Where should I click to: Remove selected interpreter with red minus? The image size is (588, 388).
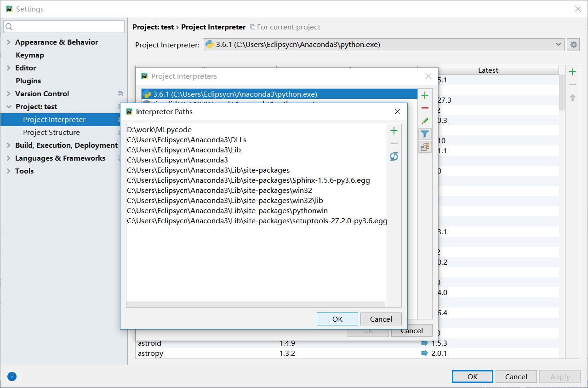coord(425,108)
